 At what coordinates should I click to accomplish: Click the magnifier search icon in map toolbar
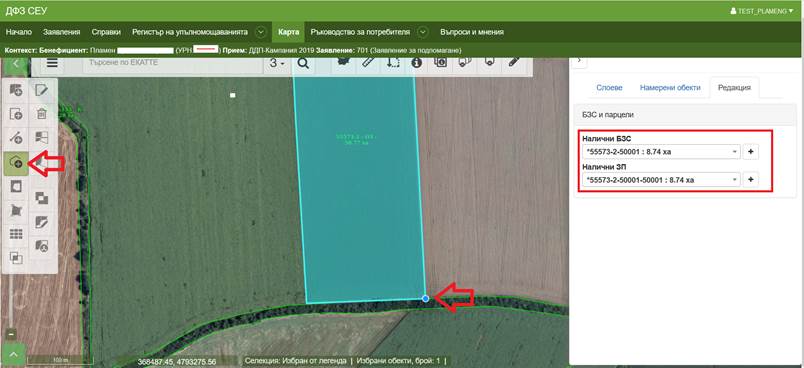click(x=303, y=64)
